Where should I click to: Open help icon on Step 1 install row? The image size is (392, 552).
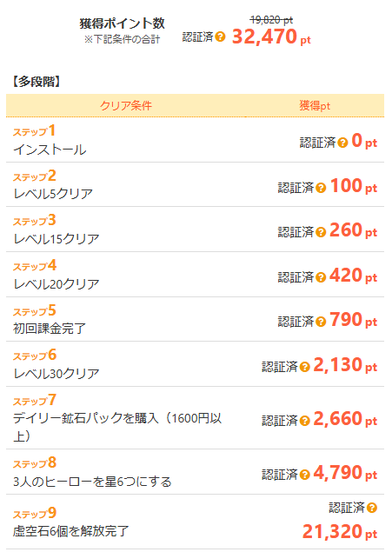(x=342, y=143)
